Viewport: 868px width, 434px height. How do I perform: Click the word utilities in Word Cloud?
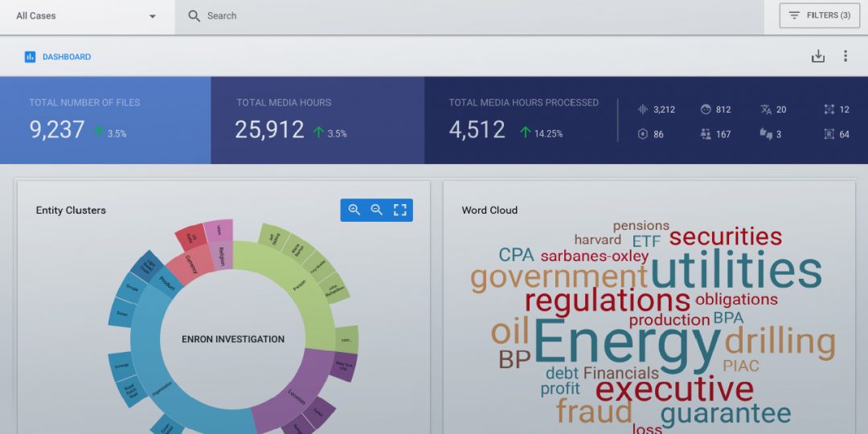[735, 270]
